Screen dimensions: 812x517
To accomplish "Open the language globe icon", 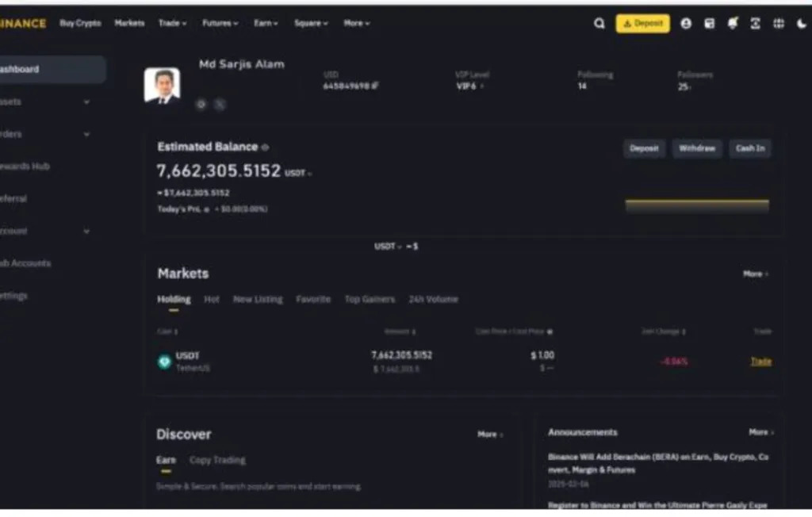I will coord(779,24).
